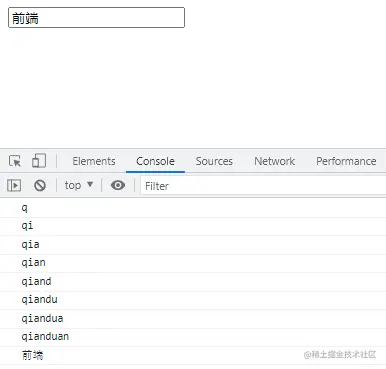
Task: Open the top context dropdown
Action: pyautogui.click(x=79, y=185)
